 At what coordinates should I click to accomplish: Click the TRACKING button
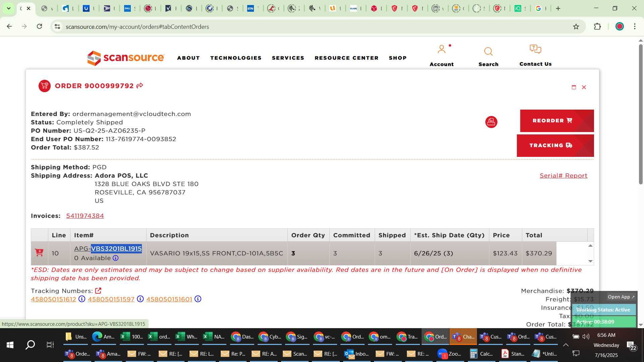coord(555,145)
